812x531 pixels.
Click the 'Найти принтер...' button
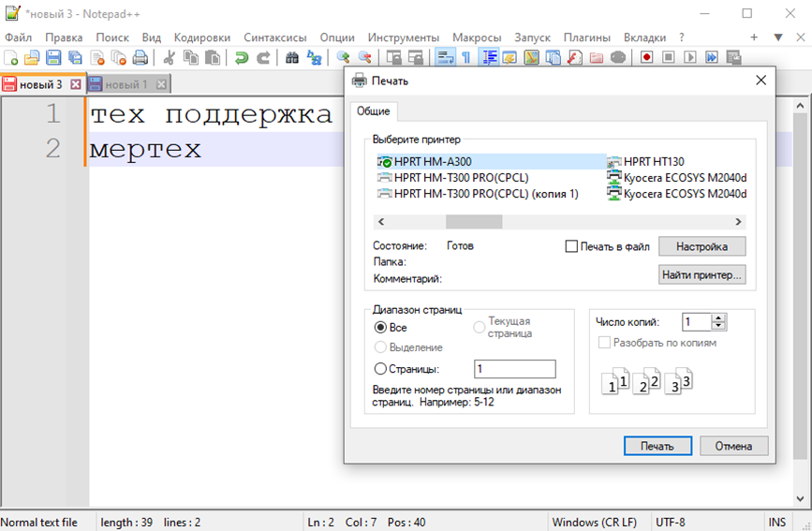(x=701, y=275)
